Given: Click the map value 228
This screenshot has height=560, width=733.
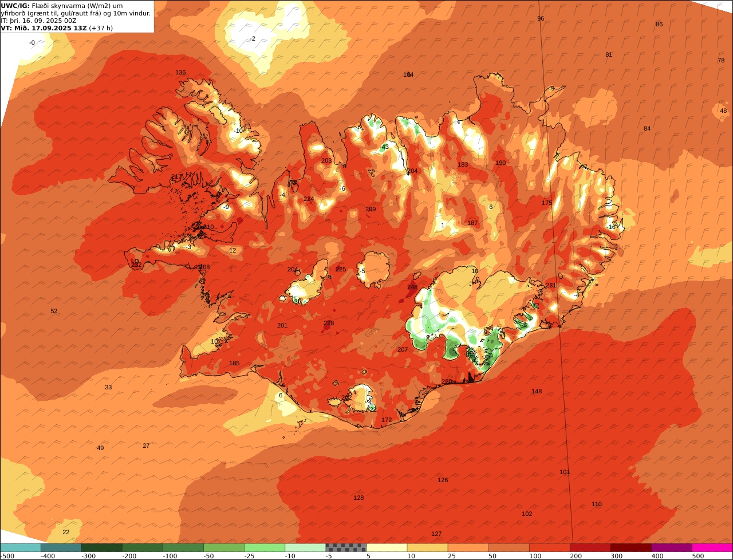Looking at the screenshot, I should (x=329, y=324).
